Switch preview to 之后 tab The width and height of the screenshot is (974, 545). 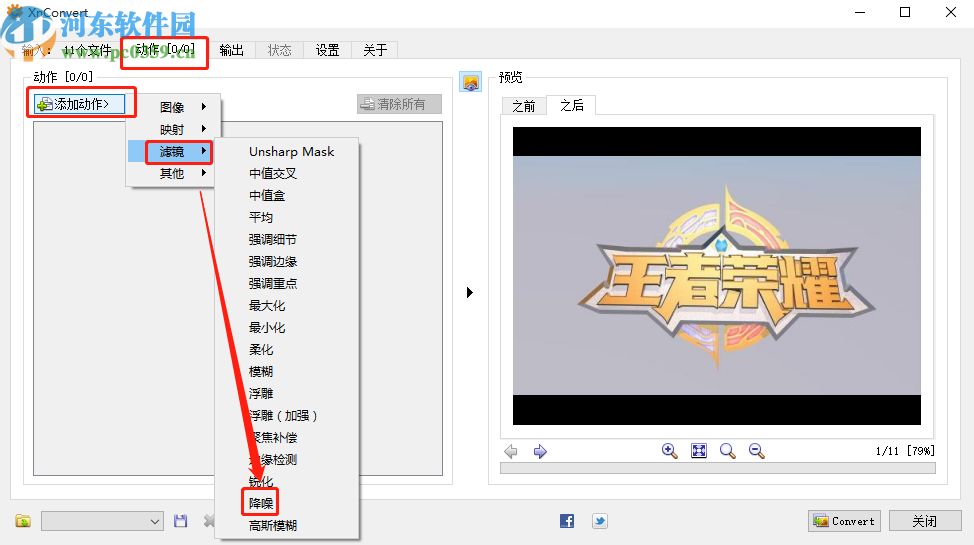coord(571,106)
